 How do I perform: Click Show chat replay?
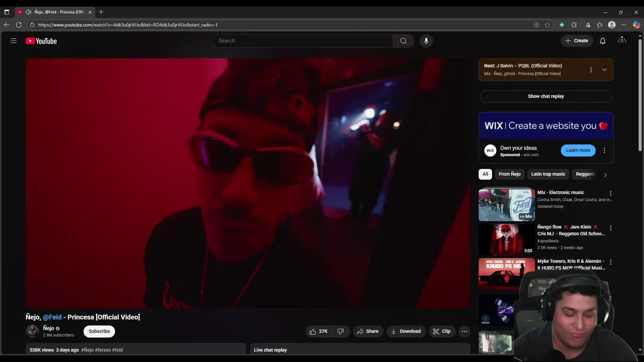pyautogui.click(x=546, y=96)
